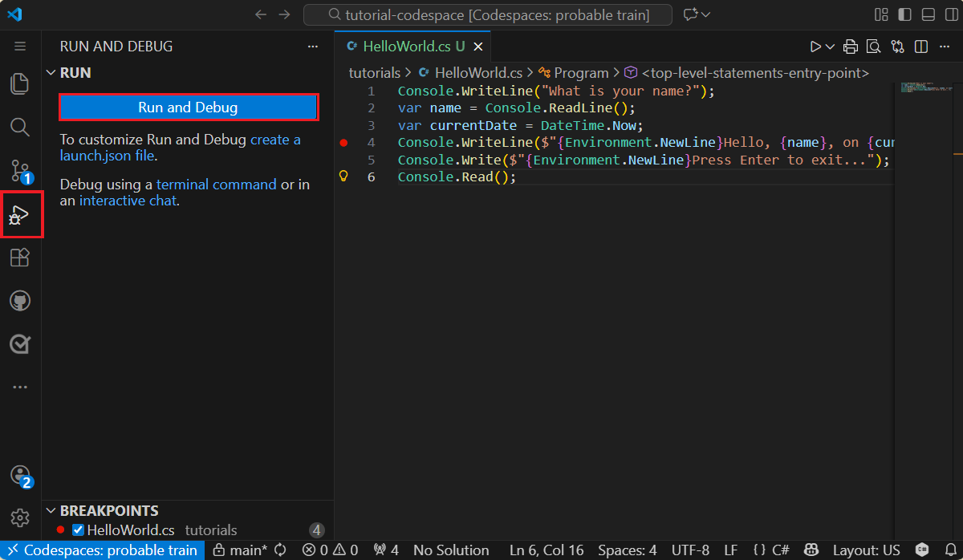Open the Search view
This screenshot has width=963, height=560.
pos(19,126)
